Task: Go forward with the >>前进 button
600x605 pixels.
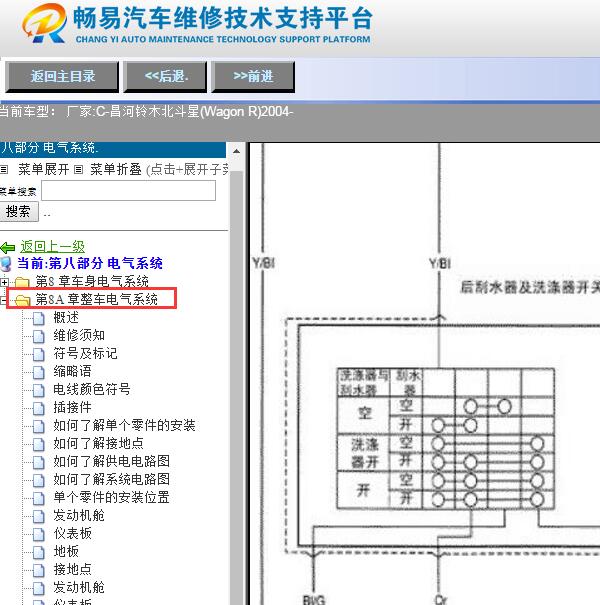Action: tap(253, 76)
